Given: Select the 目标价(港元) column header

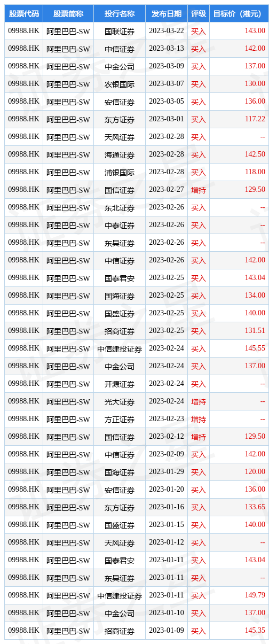Looking at the screenshot, I should click(x=239, y=13).
